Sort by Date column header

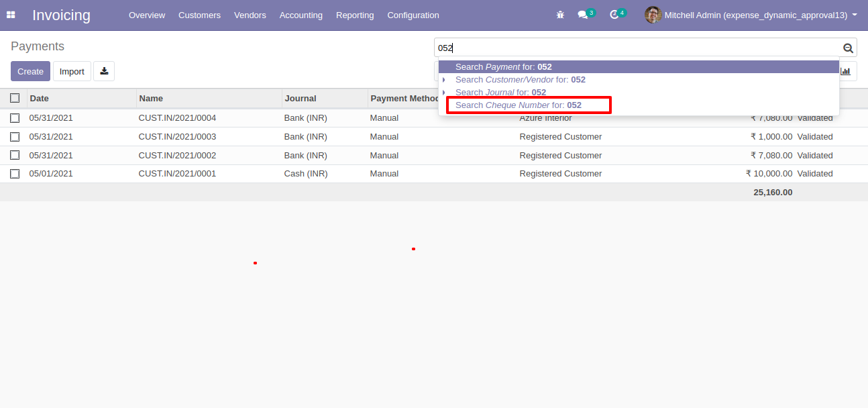click(40, 98)
